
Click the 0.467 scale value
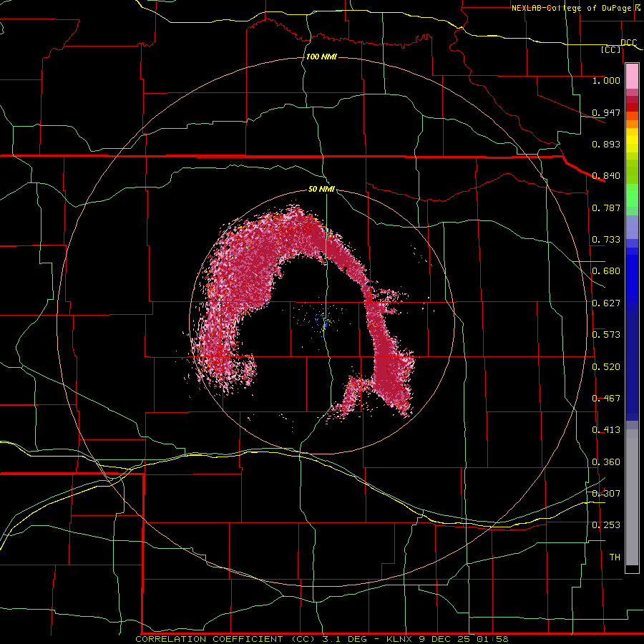click(606, 399)
